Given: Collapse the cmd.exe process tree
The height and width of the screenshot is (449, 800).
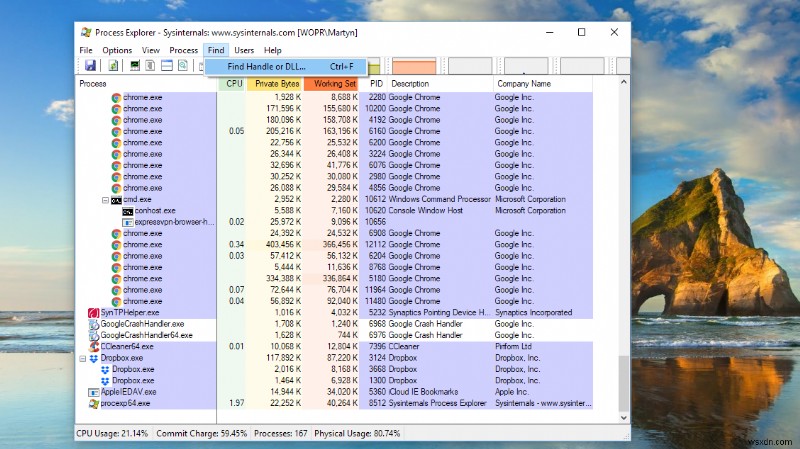Looking at the screenshot, I should (105, 199).
